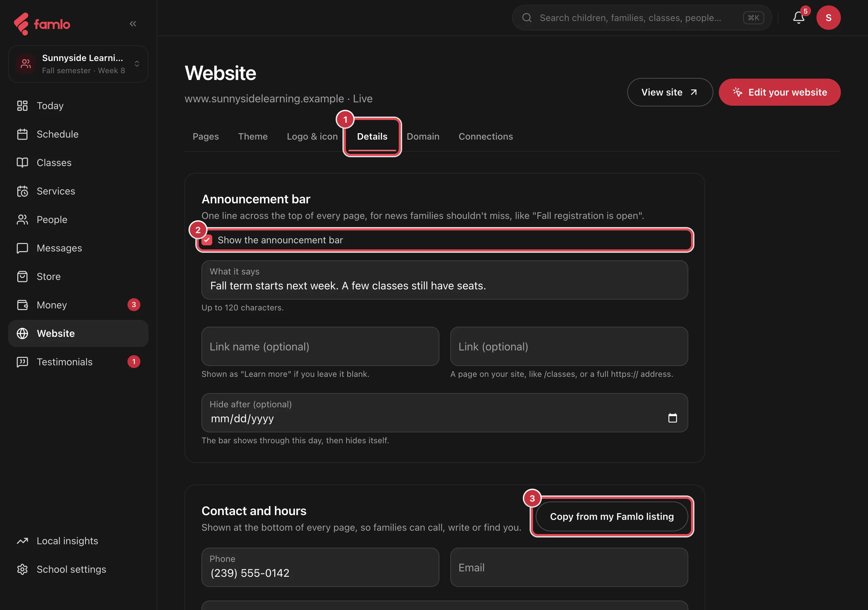Screen dimensions: 868x610
Task: Click the Hide after date field
Action: (x=444, y=413)
